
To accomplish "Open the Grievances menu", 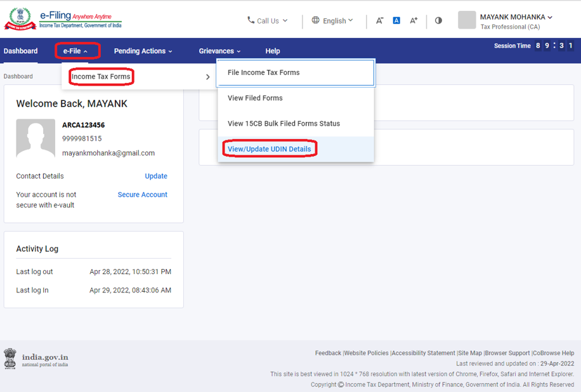I will click(219, 51).
